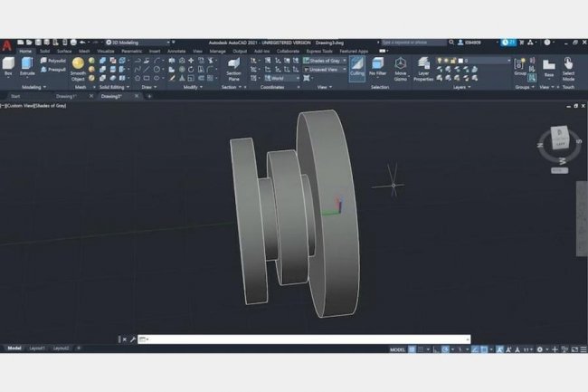Image resolution: width=588 pixels, height=392 pixels.
Task: Switch to the Drawing1 file tab
Action: [x=66, y=96]
